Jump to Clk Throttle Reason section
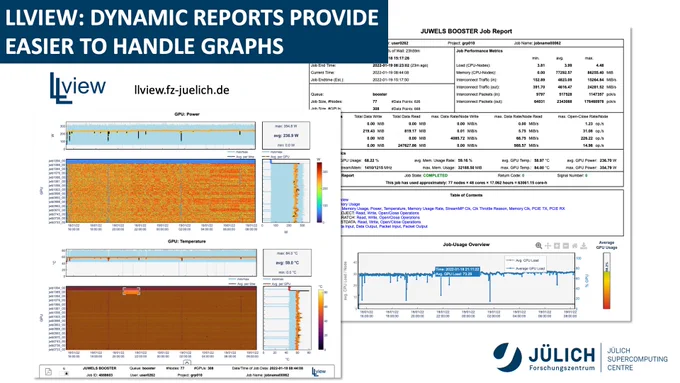The height and width of the screenshot is (383, 680). [x=490, y=209]
